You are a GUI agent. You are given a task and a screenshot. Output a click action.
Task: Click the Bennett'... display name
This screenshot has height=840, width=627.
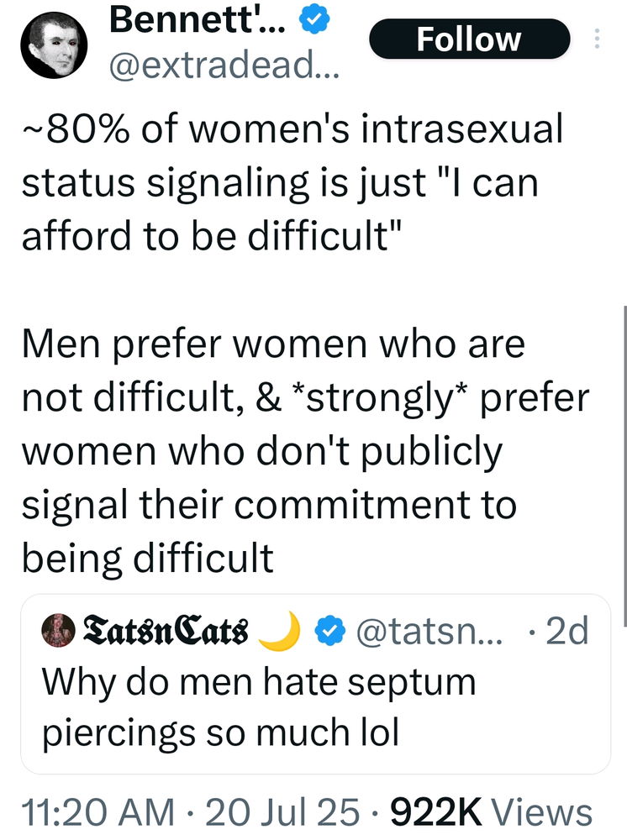point(198,20)
